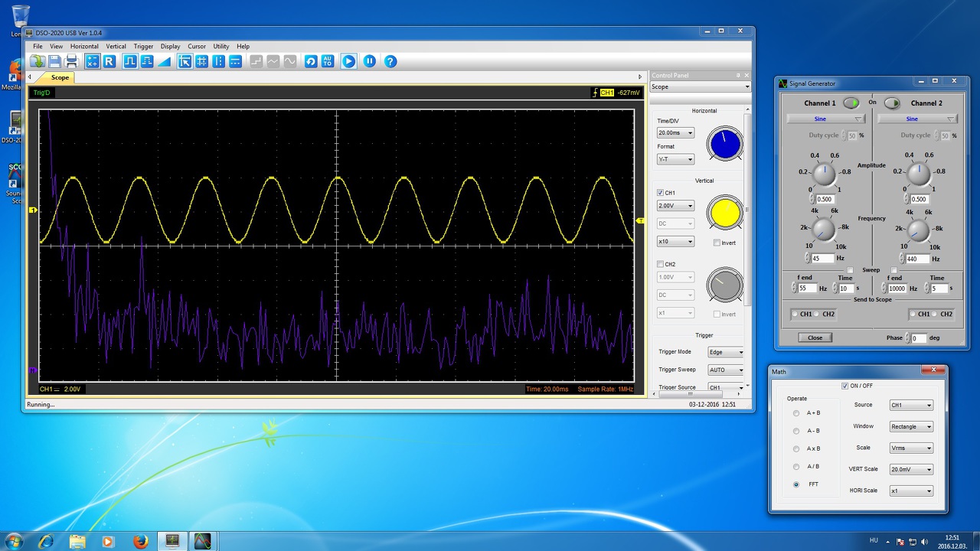Click the refresh arrow toolbar icon
The height and width of the screenshot is (551, 980).
pyautogui.click(x=311, y=61)
